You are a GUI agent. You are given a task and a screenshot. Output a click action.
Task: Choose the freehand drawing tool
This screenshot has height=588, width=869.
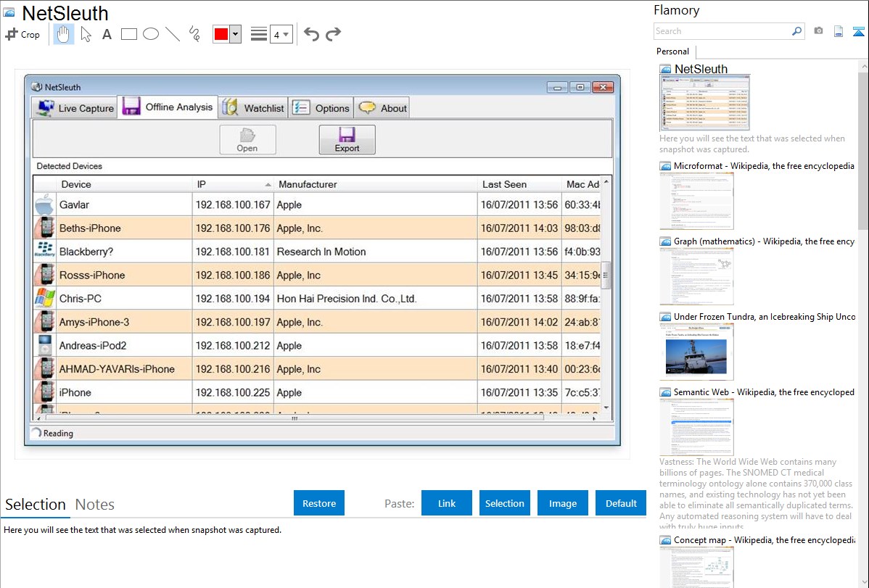click(x=194, y=34)
